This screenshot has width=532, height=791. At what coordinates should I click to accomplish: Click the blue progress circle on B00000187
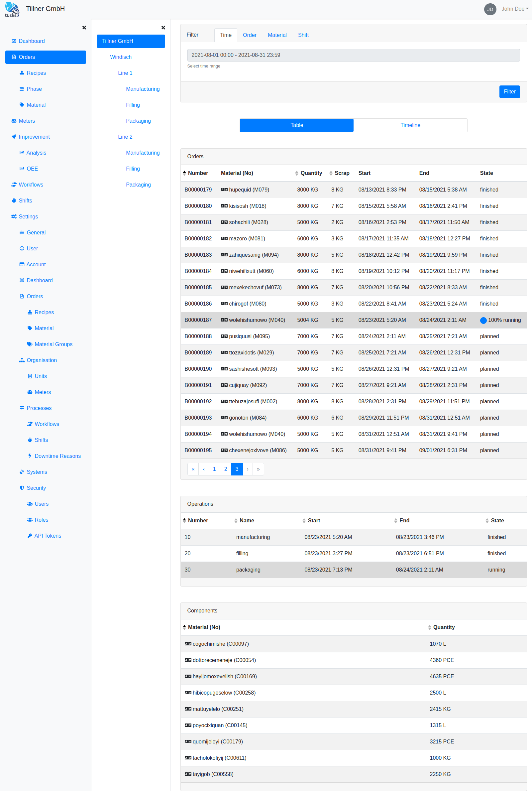coord(483,320)
